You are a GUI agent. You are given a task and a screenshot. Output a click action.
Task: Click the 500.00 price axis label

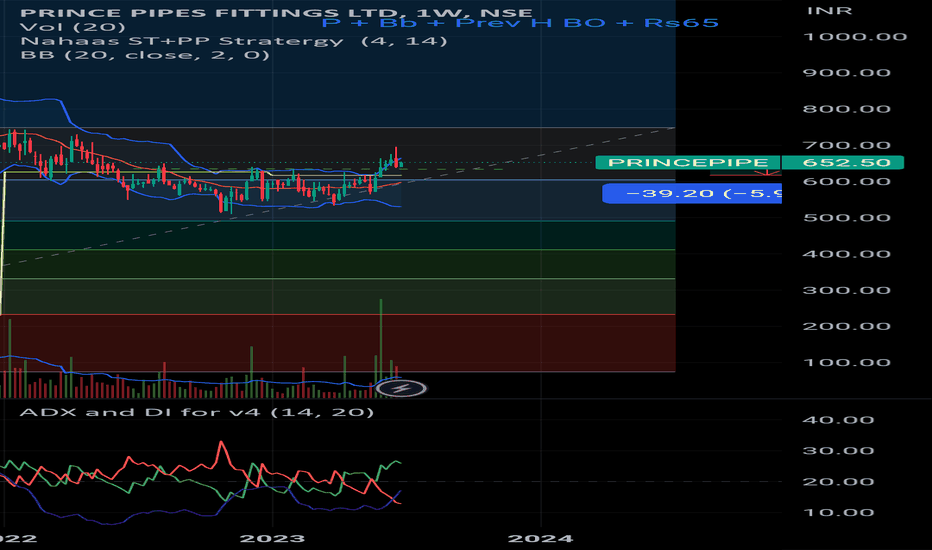pyautogui.click(x=847, y=218)
